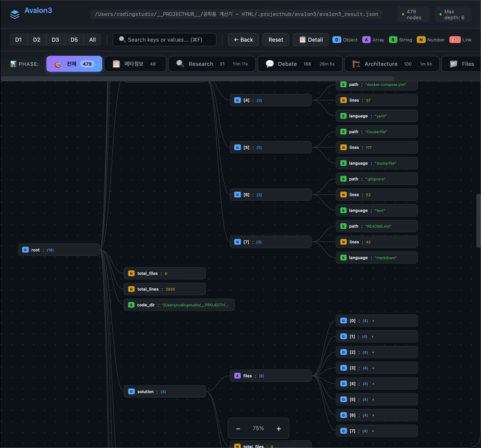Image resolution: width=481 pixels, height=448 pixels.
Task: Click the Object type legend icon
Action: pyautogui.click(x=336, y=40)
